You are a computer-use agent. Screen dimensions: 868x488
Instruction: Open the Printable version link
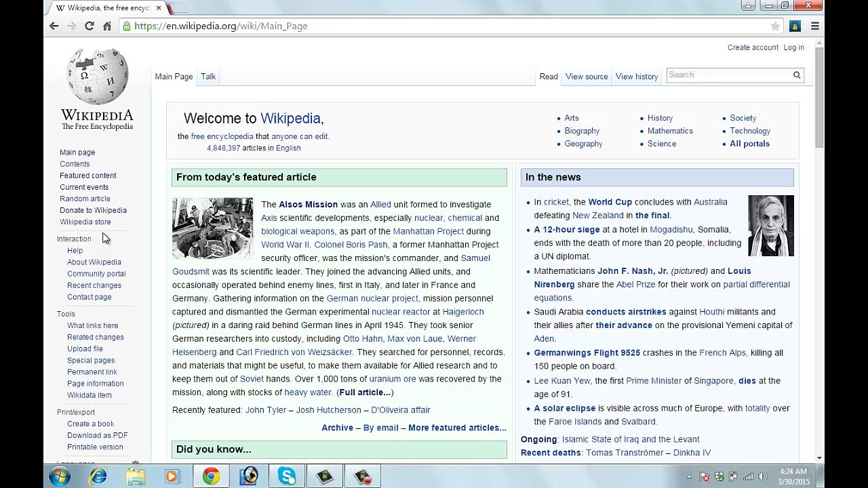click(x=95, y=447)
